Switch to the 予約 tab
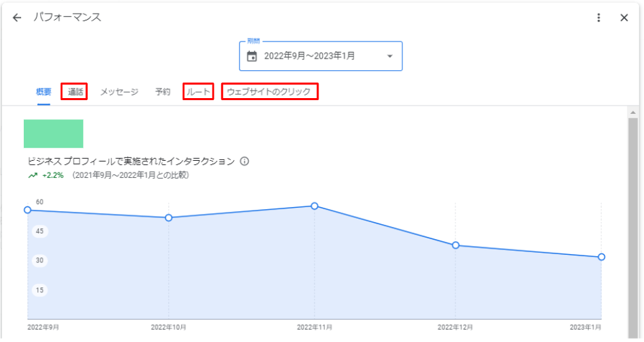Screen dimensions: 644x342 coord(163,92)
